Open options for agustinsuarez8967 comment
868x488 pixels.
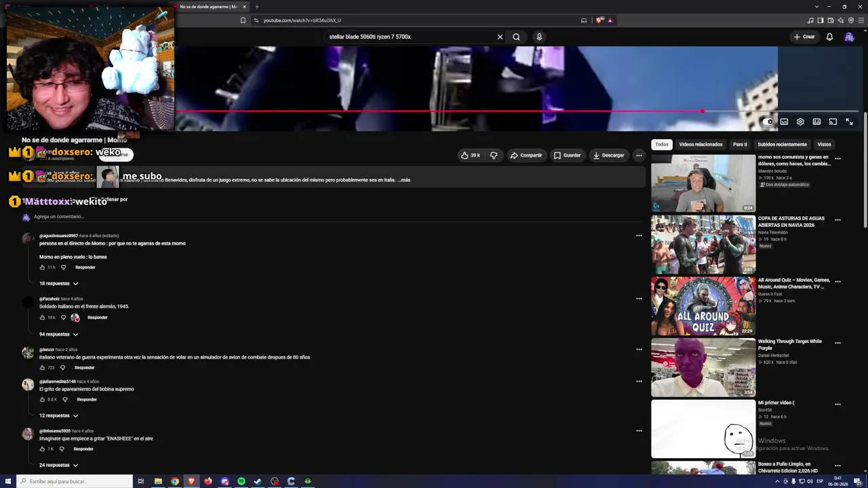tap(639, 236)
